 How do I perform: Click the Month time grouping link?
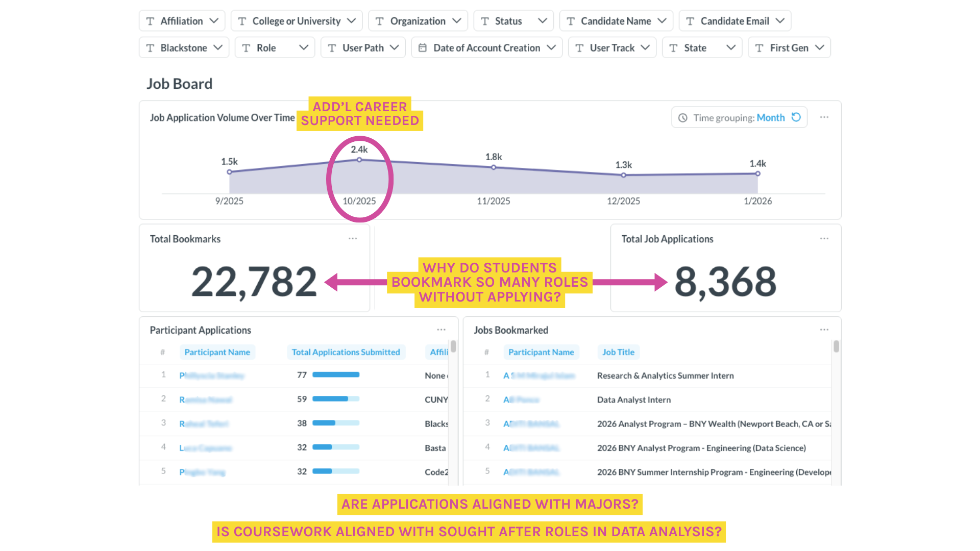click(x=770, y=118)
